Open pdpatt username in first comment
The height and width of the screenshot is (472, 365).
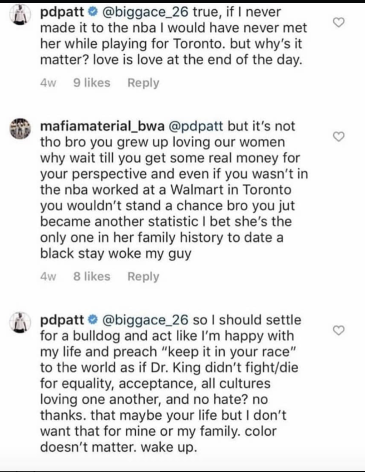[62, 13]
